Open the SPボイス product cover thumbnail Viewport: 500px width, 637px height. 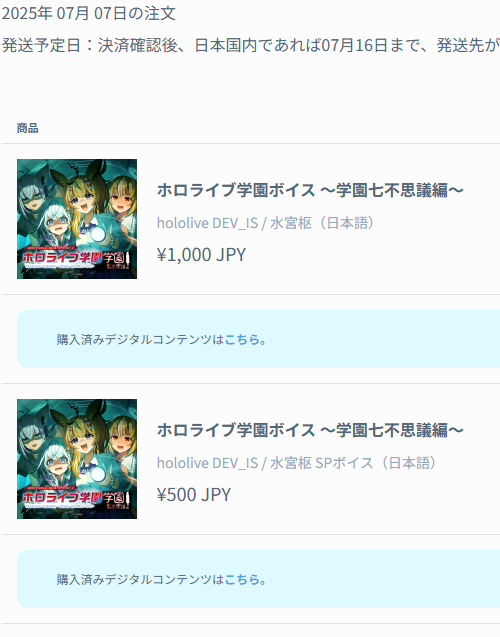pos(77,459)
